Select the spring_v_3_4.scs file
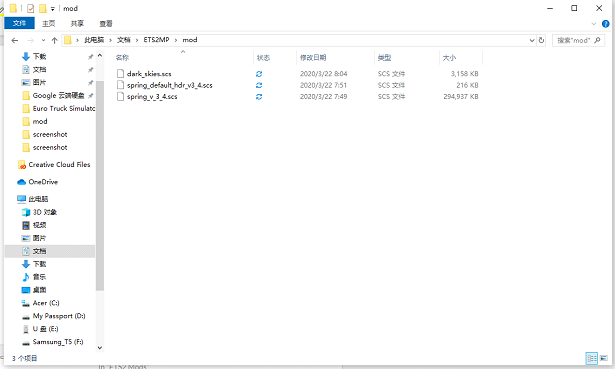615x369 pixels. click(152, 96)
